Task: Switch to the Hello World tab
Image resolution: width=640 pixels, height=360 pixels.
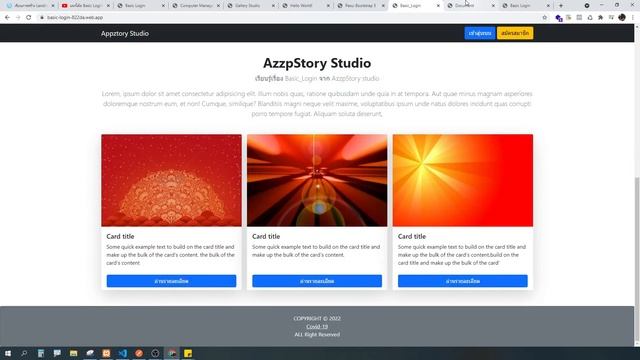Action: [x=306, y=6]
